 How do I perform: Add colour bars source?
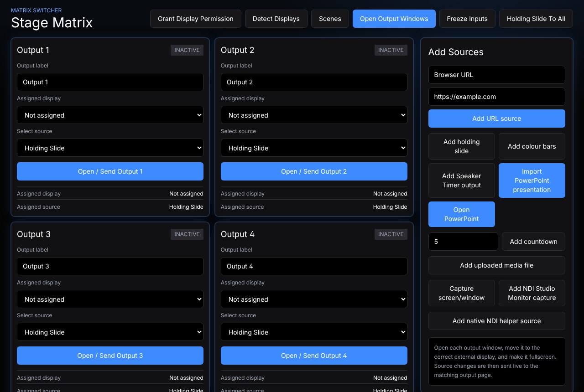click(x=532, y=146)
